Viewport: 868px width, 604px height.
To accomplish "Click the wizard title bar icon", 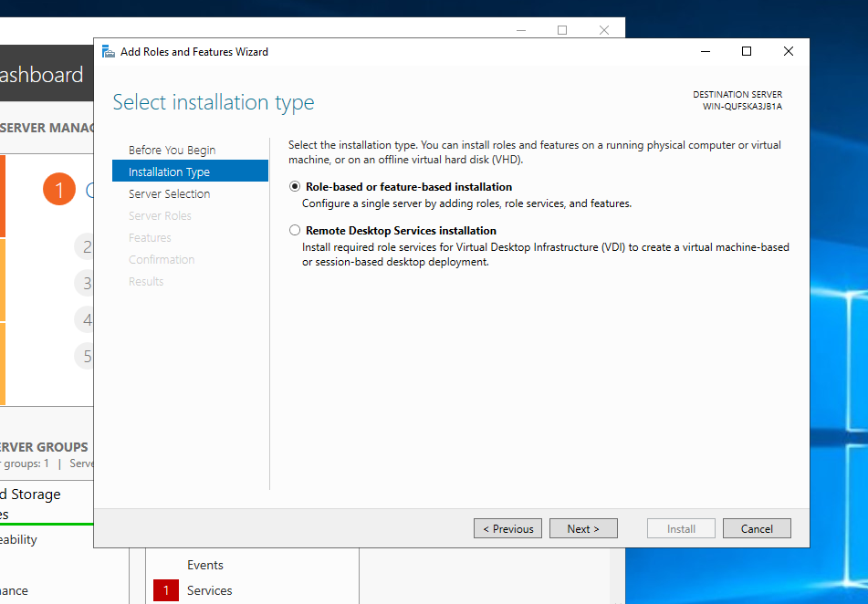I will (109, 51).
